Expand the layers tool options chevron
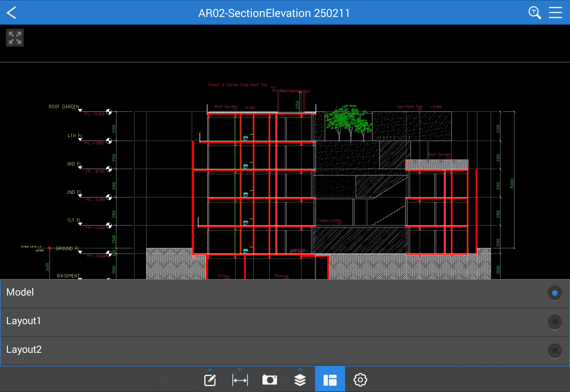Screen dimensions: 570x392 click(300, 369)
